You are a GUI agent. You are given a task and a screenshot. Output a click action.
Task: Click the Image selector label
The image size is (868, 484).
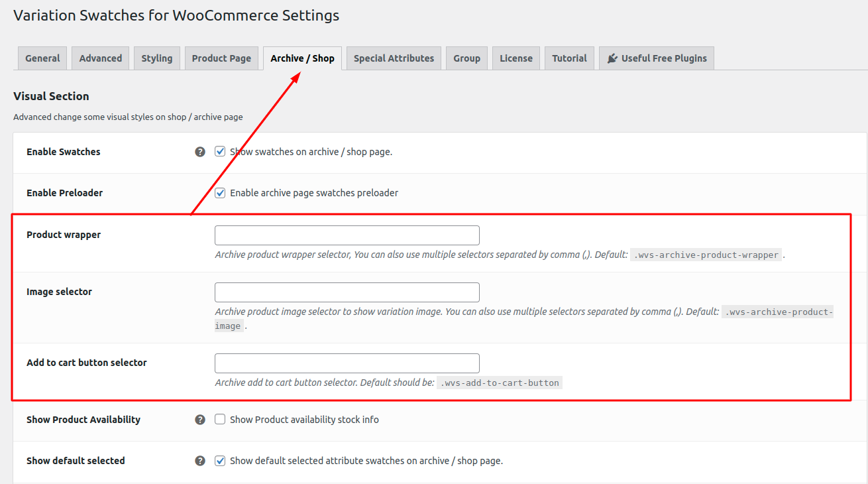click(x=59, y=292)
